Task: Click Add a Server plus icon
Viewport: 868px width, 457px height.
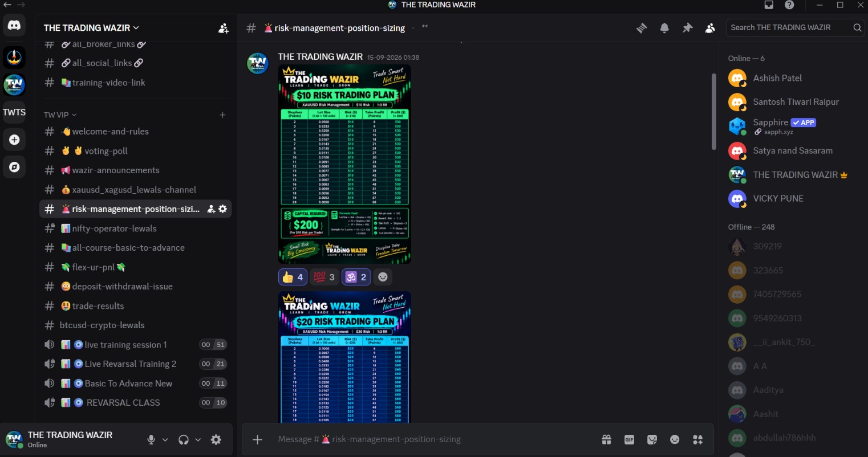Action: (x=14, y=140)
